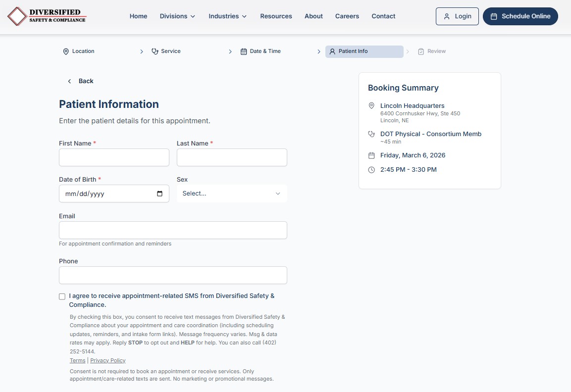571x392 pixels.
Task: Click the Review clipboard icon in breadcrumb
Action: pyautogui.click(x=420, y=51)
